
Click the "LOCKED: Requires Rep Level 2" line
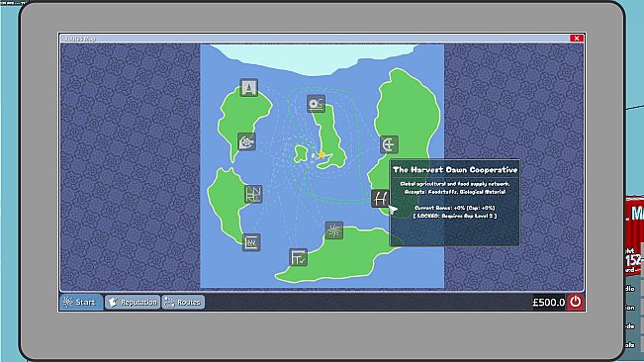[455, 216]
